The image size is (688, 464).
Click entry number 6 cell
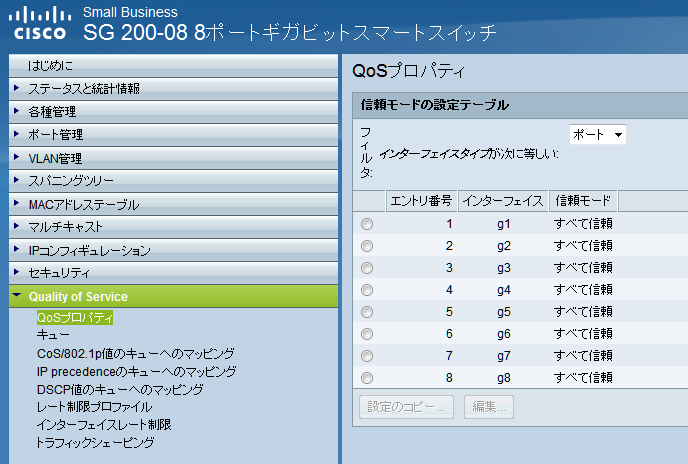449,334
